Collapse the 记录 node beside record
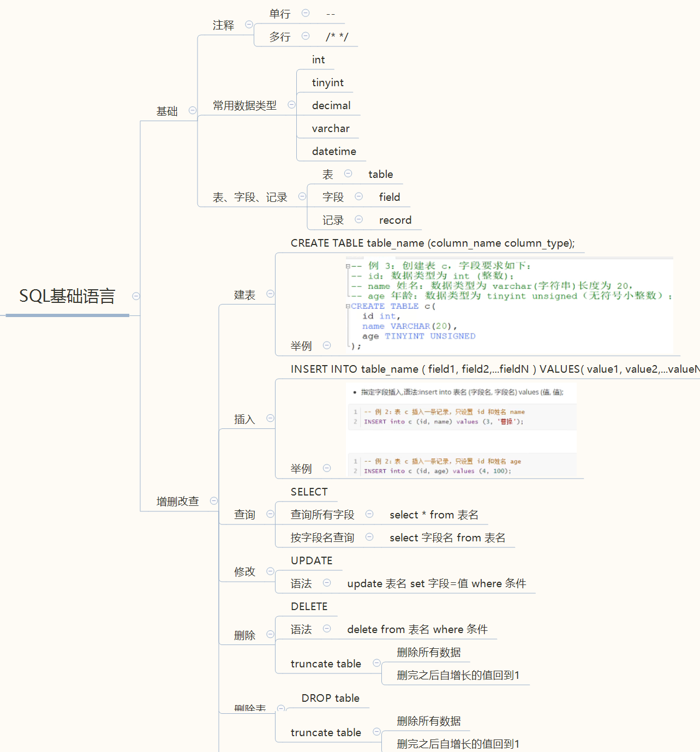The image size is (700, 752). (x=359, y=219)
